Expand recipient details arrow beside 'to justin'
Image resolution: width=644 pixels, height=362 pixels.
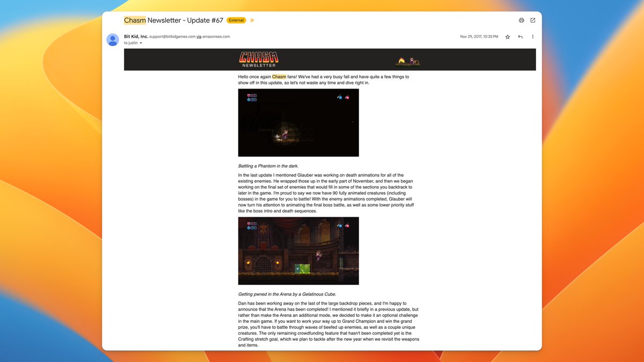pyautogui.click(x=141, y=43)
